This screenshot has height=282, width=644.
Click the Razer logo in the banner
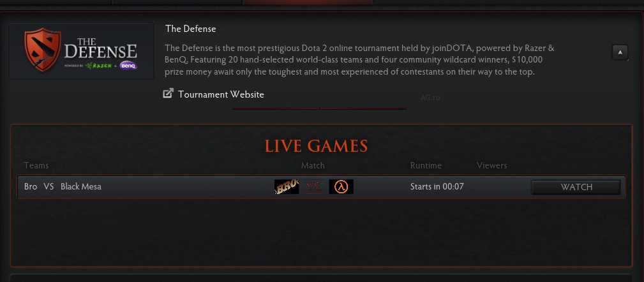click(98, 66)
